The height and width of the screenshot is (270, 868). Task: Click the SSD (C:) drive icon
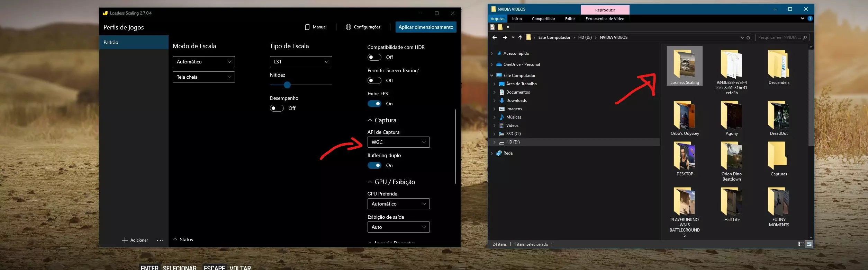[x=502, y=134]
